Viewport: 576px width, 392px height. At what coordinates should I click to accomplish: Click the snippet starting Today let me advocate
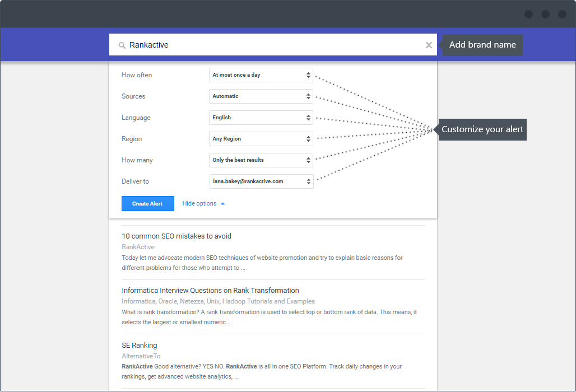pos(262,263)
